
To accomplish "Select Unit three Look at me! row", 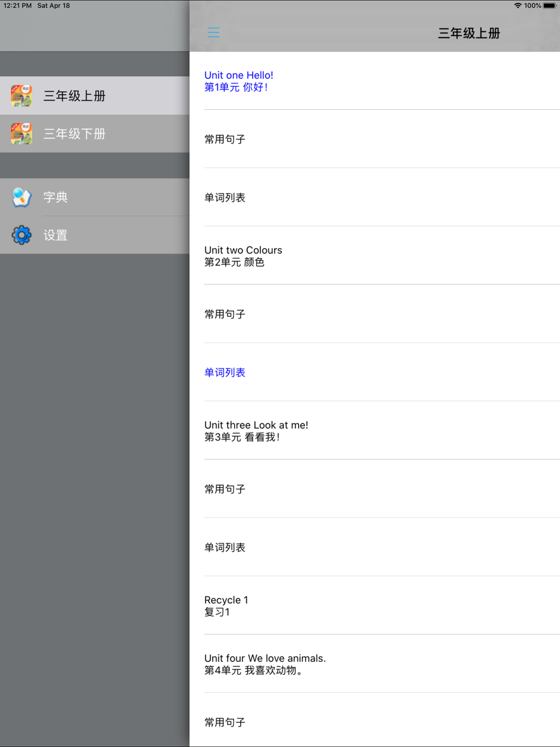I will [x=375, y=431].
